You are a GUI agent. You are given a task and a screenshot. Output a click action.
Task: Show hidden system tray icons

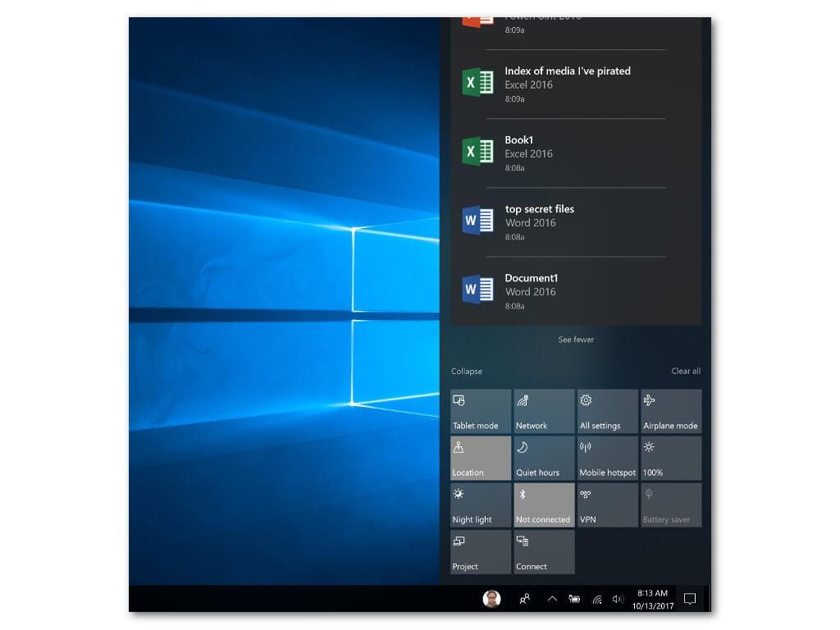tap(552, 599)
